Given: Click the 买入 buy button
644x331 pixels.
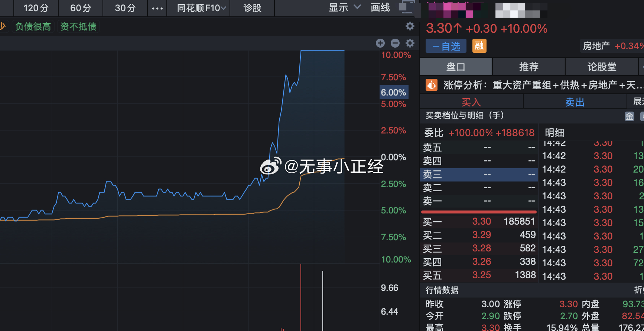Looking at the screenshot, I should click(x=471, y=102).
